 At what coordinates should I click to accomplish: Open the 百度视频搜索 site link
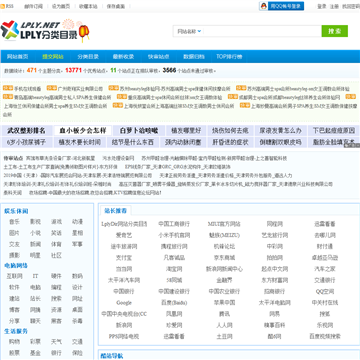(325, 336)
